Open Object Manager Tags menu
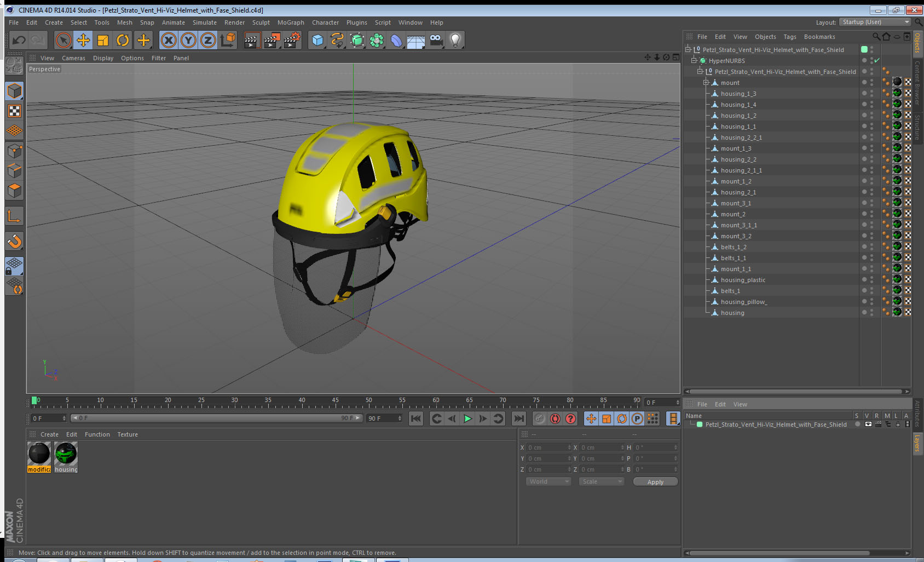The width and height of the screenshot is (924, 562). click(x=790, y=37)
